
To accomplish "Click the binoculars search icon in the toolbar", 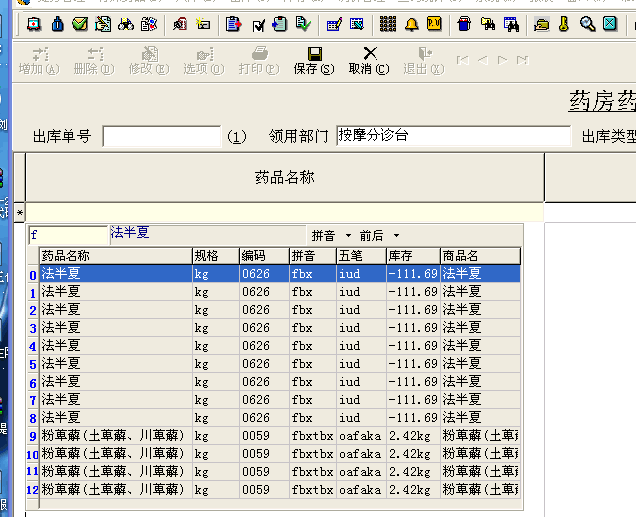I will [x=126, y=23].
